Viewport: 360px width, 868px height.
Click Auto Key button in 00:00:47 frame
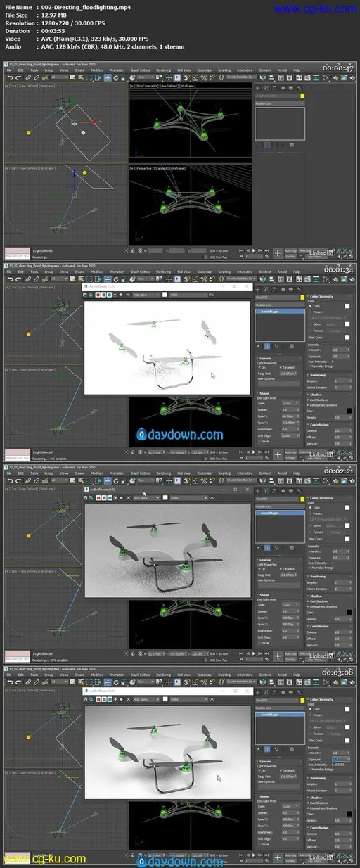[x=290, y=250]
